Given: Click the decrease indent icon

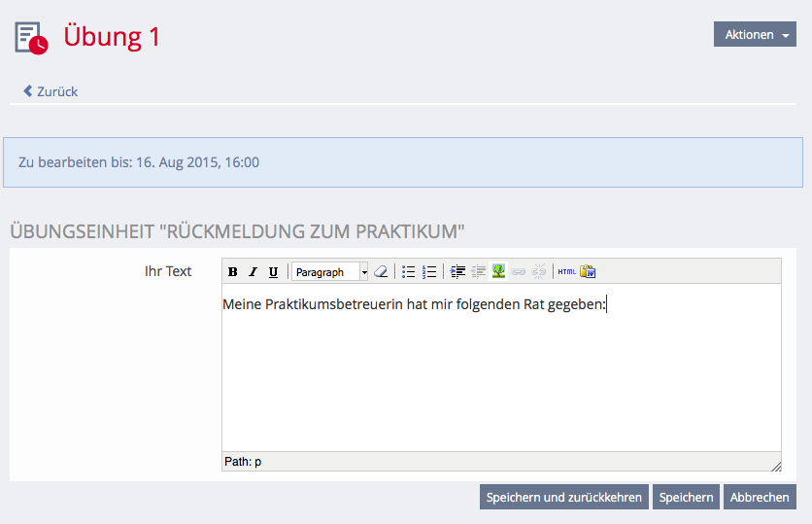Looking at the screenshot, I should (478, 271).
